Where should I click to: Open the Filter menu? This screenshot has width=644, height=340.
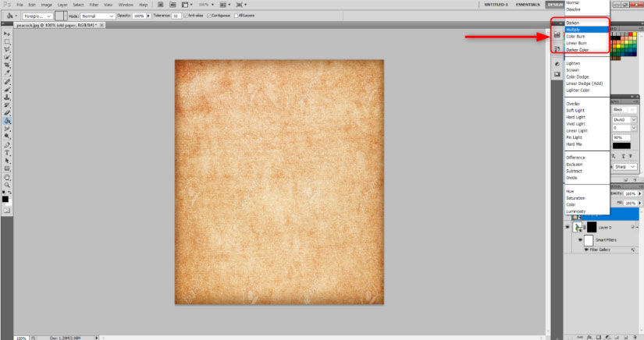pos(94,5)
